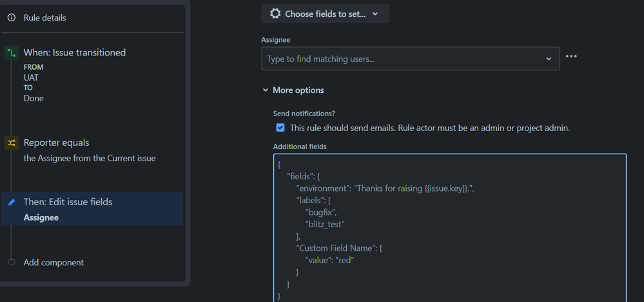The height and width of the screenshot is (302, 644).
Task: Collapse the More options section
Action: coord(293,90)
